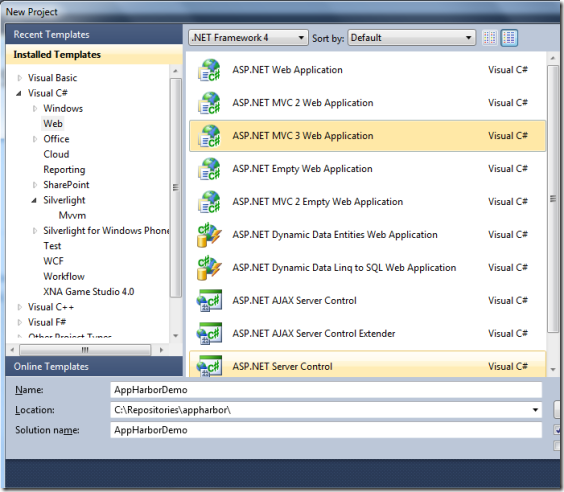This screenshot has height=492, width=564.
Task: Select the Web category in the tree
Action: click(x=53, y=124)
